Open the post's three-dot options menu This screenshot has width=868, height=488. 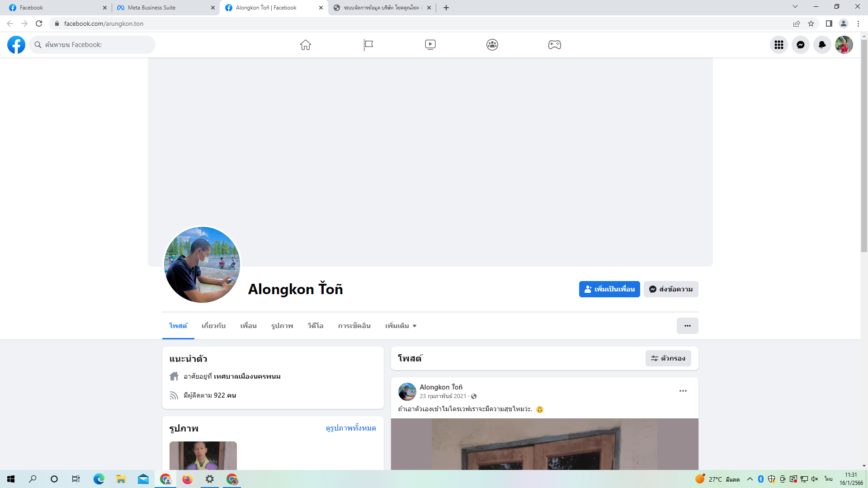(683, 391)
